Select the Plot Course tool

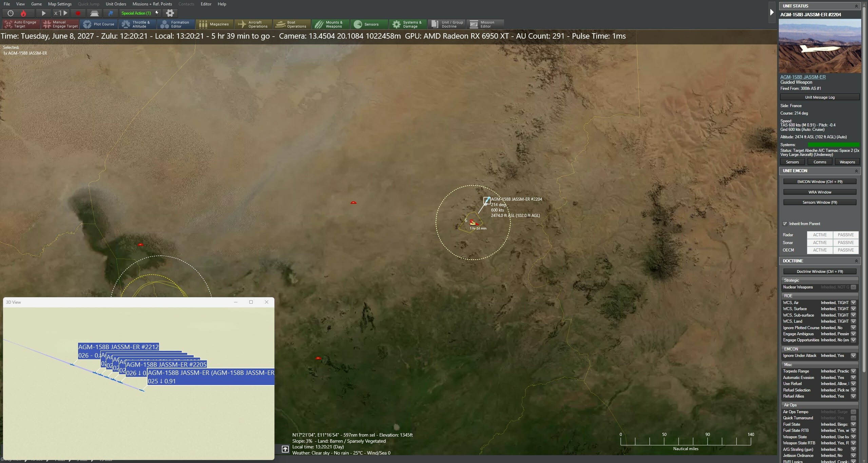pyautogui.click(x=99, y=24)
